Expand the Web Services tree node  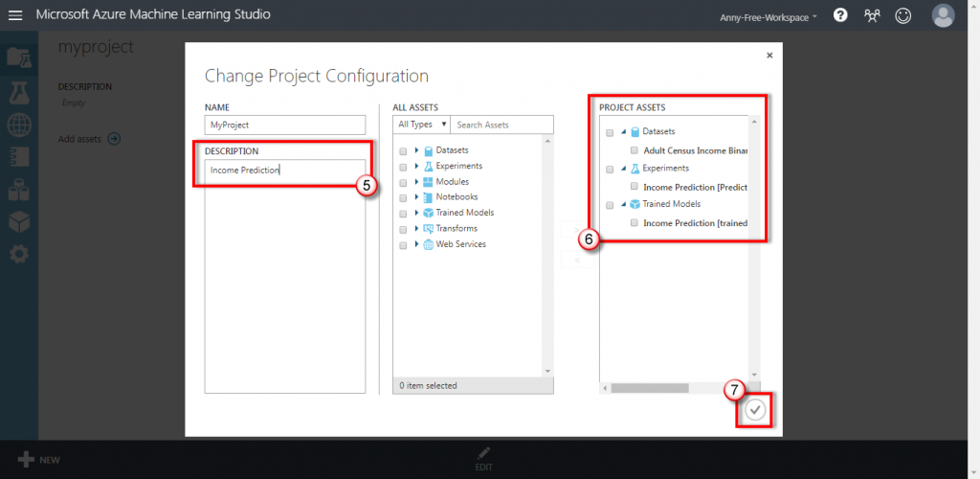pos(416,244)
